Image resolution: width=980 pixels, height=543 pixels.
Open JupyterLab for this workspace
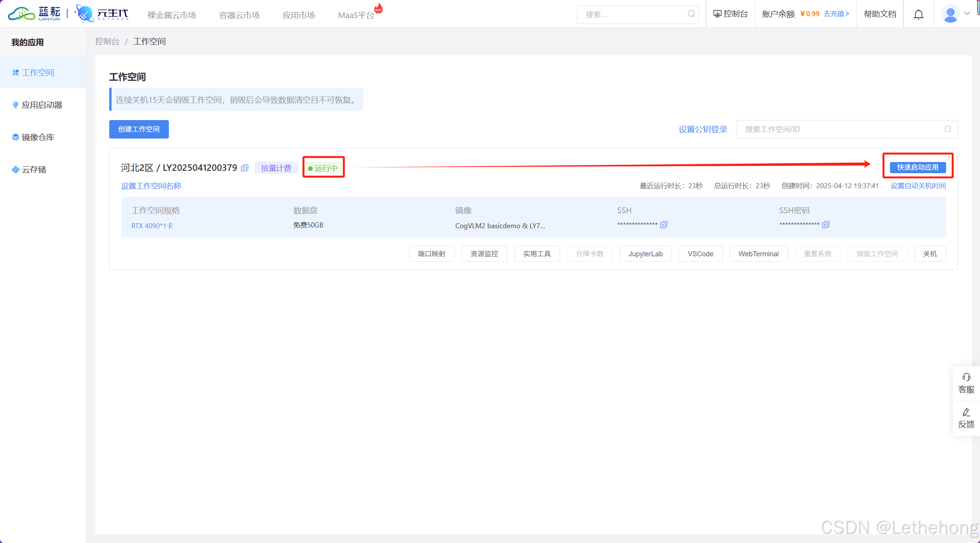tap(645, 254)
